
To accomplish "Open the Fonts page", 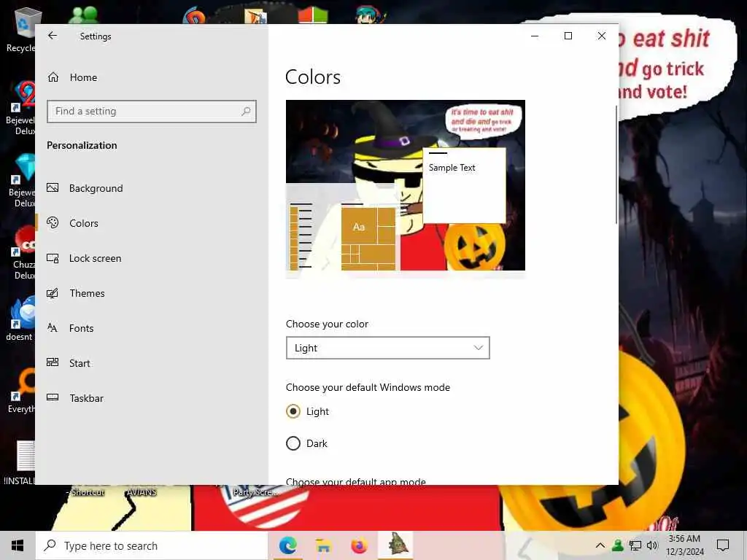I will [152, 328].
